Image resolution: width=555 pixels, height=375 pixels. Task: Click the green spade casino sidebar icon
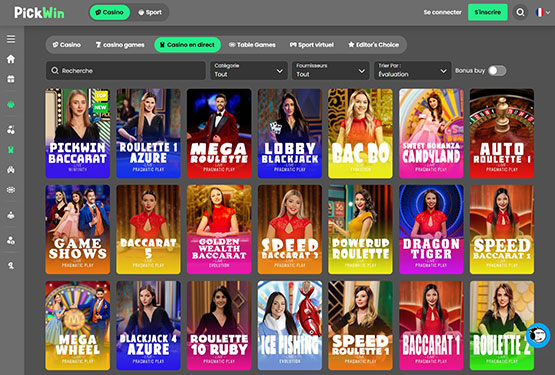pos(11,104)
